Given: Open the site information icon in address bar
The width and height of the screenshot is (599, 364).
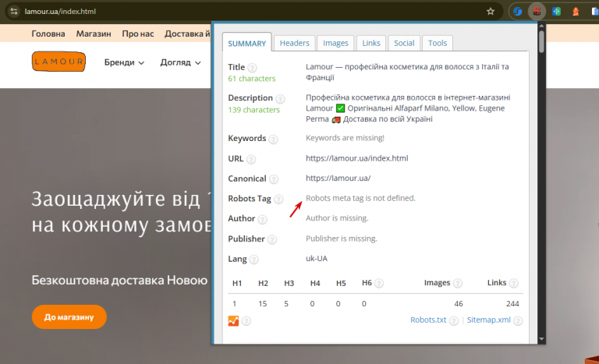Looking at the screenshot, I should coord(14,12).
